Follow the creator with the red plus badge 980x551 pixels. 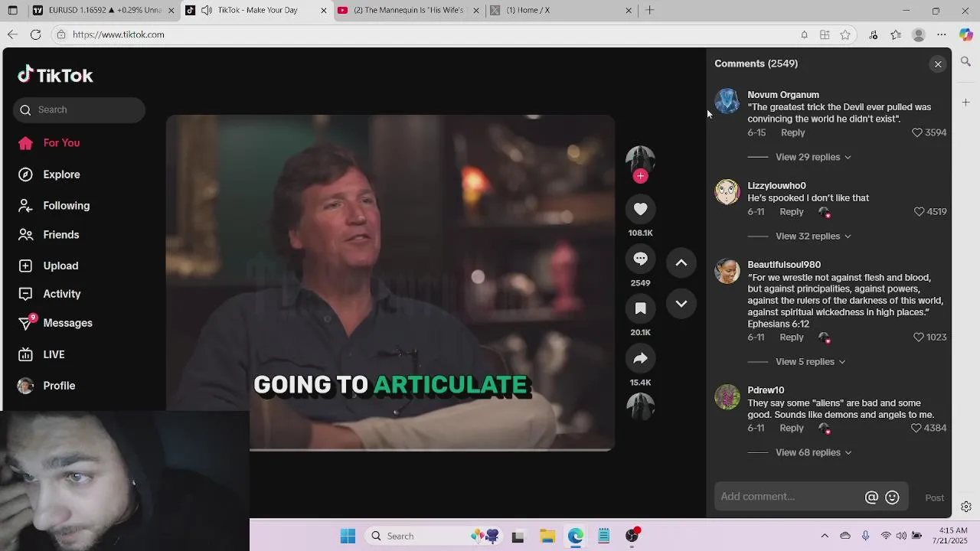pos(641,176)
